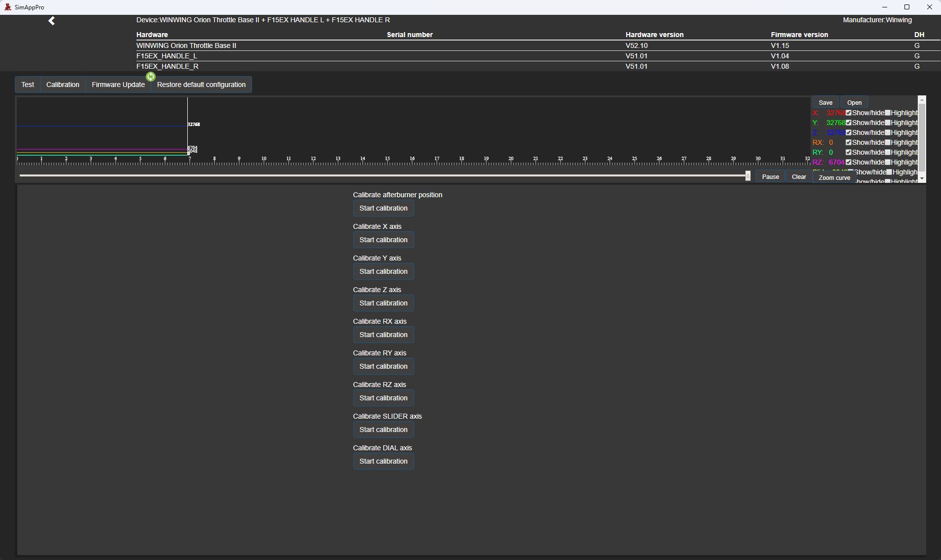Viewport: 941px width, 560px height.
Task: Start calibration for the RZ axis
Action: point(384,398)
